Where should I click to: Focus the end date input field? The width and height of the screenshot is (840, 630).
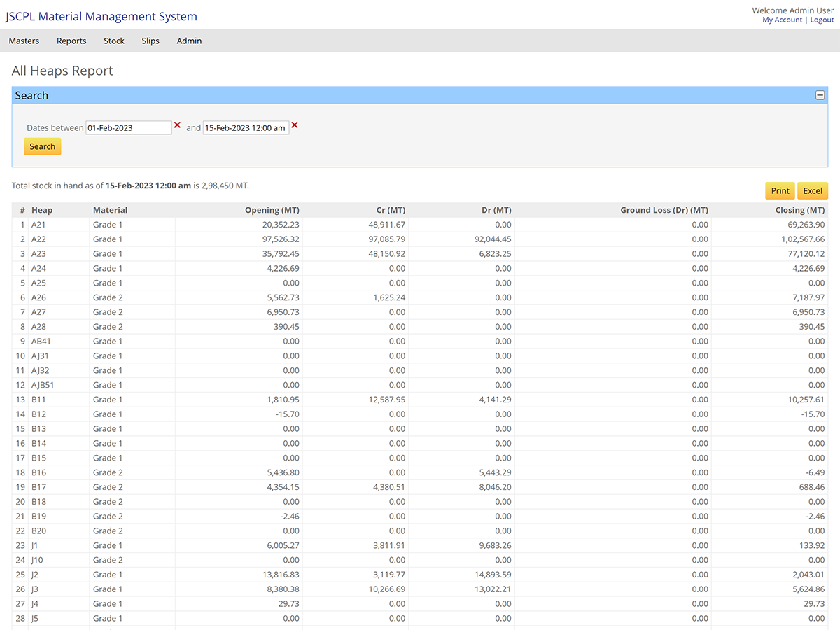246,127
